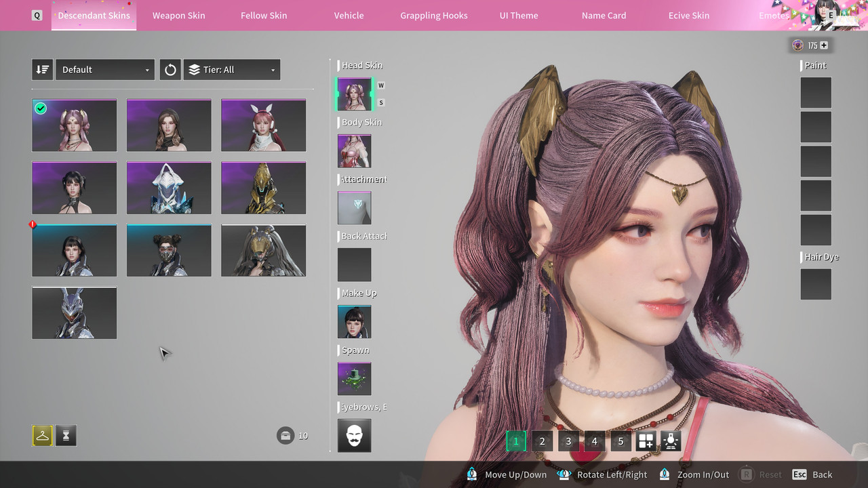This screenshot has width=868, height=488.
Task: Open the Hair Dye slot
Action: point(816,284)
